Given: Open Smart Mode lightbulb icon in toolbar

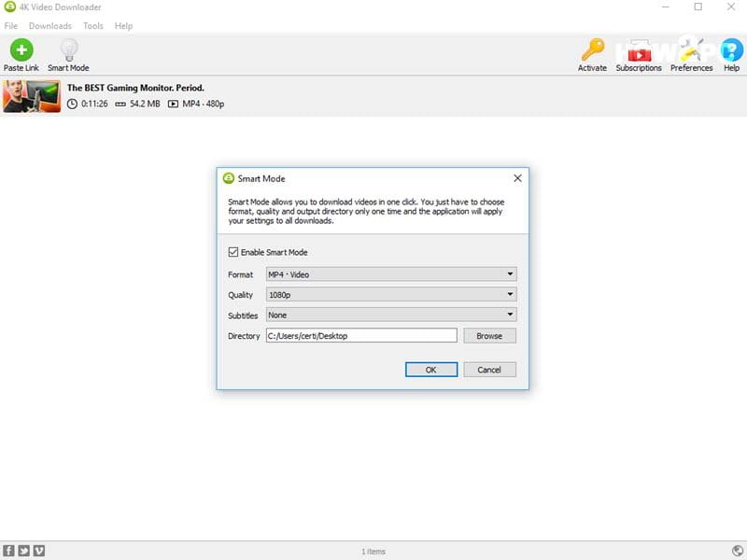Looking at the screenshot, I should [69, 49].
